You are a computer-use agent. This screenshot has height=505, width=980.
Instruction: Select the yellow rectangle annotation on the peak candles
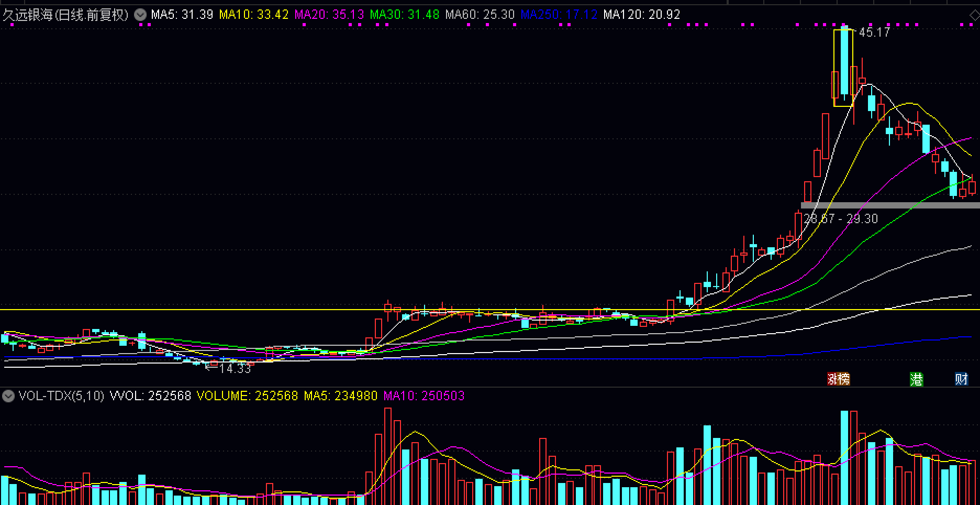pyautogui.click(x=834, y=68)
